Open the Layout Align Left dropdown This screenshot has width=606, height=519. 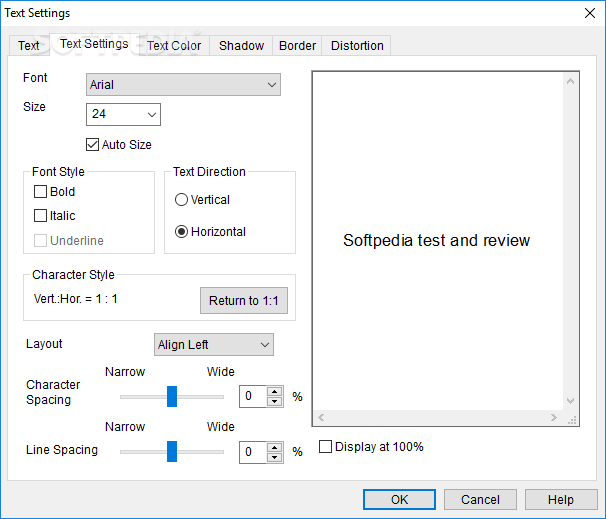(214, 345)
